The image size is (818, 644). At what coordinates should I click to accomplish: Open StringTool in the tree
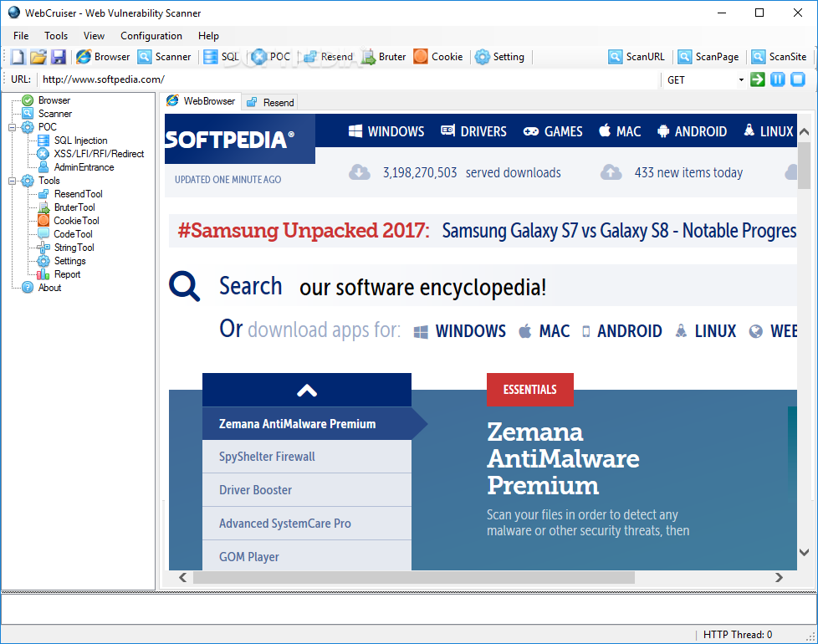[x=74, y=248]
